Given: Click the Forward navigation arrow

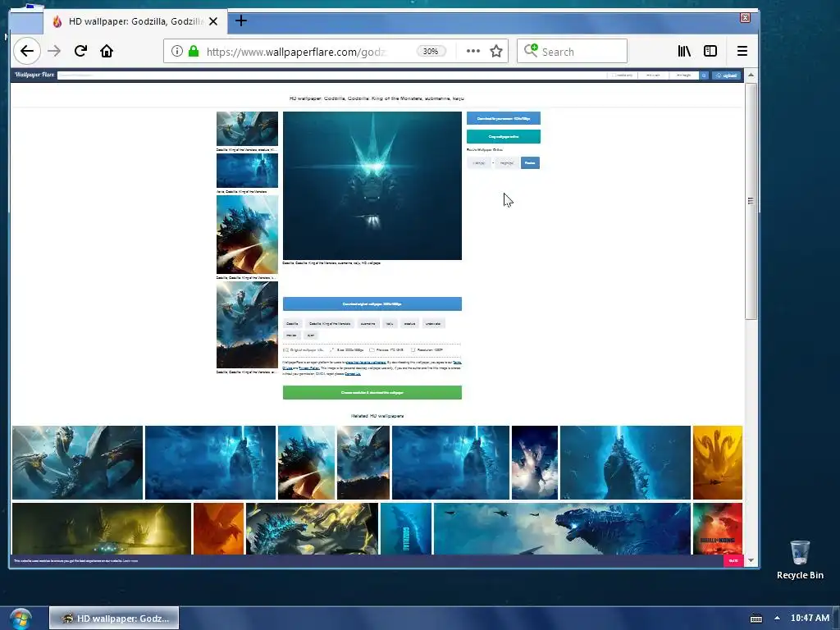Looking at the screenshot, I should pyautogui.click(x=54, y=52).
